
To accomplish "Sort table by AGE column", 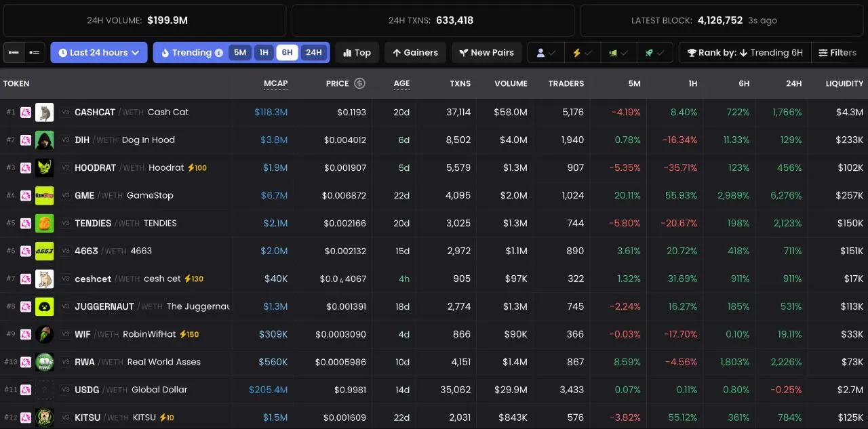I will [x=401, y=83].
